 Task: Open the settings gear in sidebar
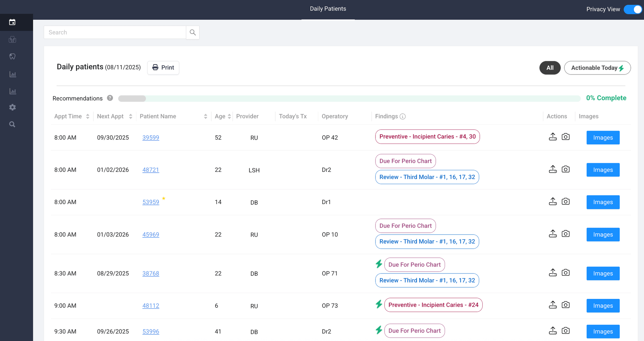(12, 107)
